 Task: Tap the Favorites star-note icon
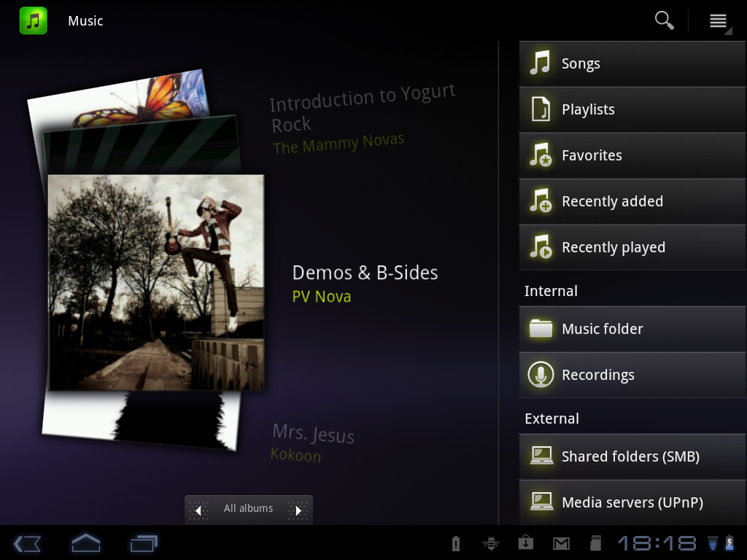[x=541, y=155]
